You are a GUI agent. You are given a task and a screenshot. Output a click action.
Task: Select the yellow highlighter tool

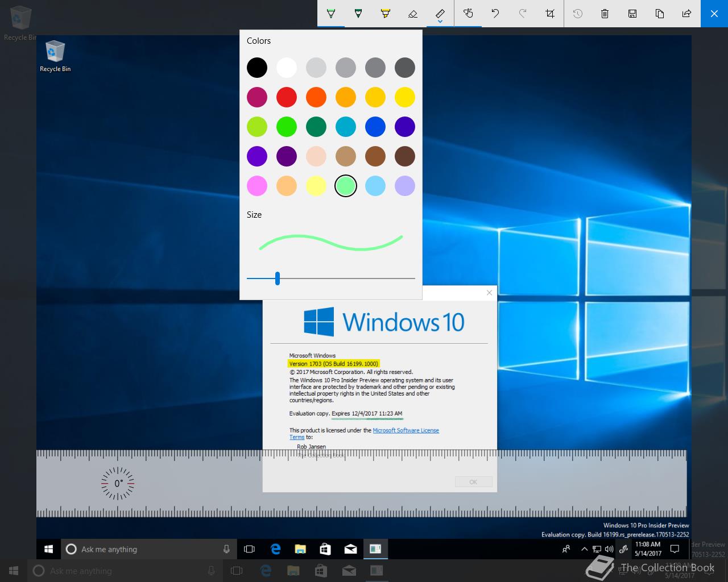pos(386,14)
